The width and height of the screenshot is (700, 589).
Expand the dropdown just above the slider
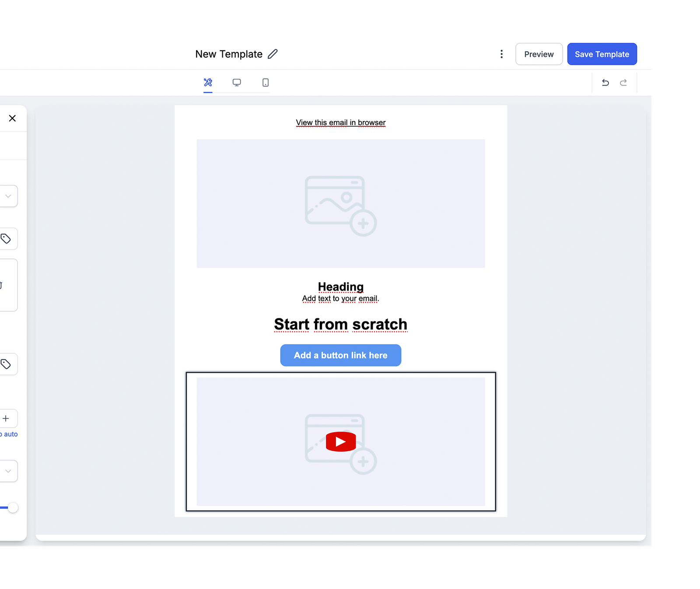[x=8, y=471]
